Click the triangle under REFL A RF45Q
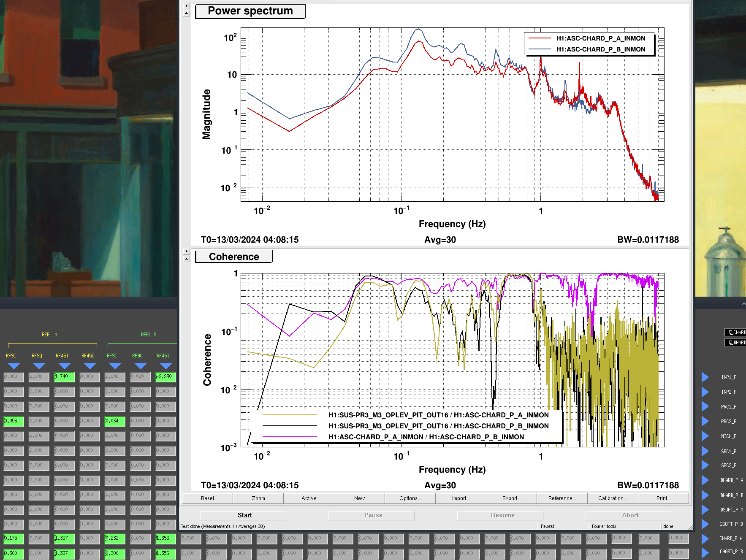The height and width of the screenshot is (560, 746). (90, 366)
